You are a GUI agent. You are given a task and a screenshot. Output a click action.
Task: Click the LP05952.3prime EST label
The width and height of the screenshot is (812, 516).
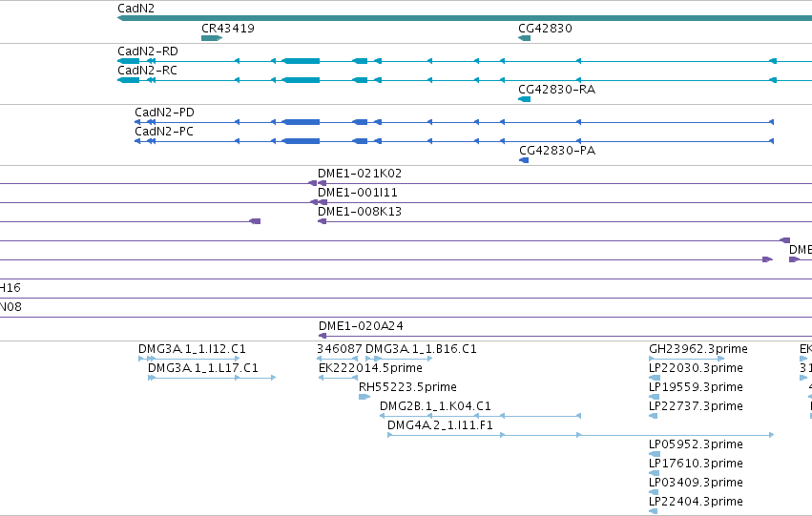(x=696, y=444)
